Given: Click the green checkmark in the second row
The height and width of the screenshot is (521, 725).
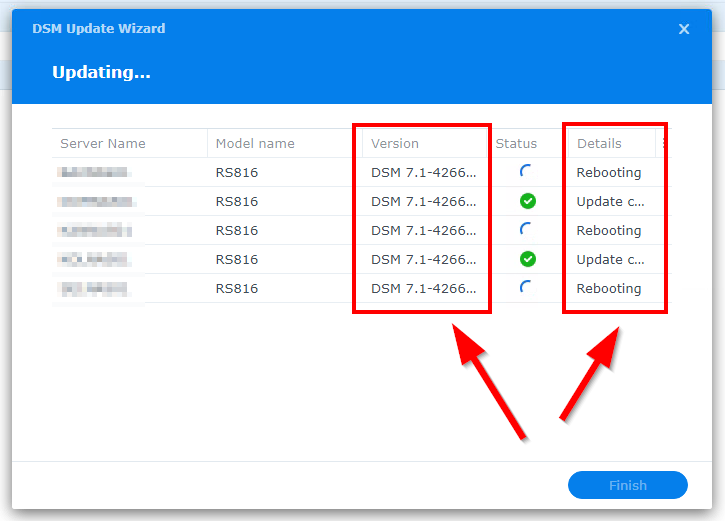Looking at the screenshot, I should 528,201.
